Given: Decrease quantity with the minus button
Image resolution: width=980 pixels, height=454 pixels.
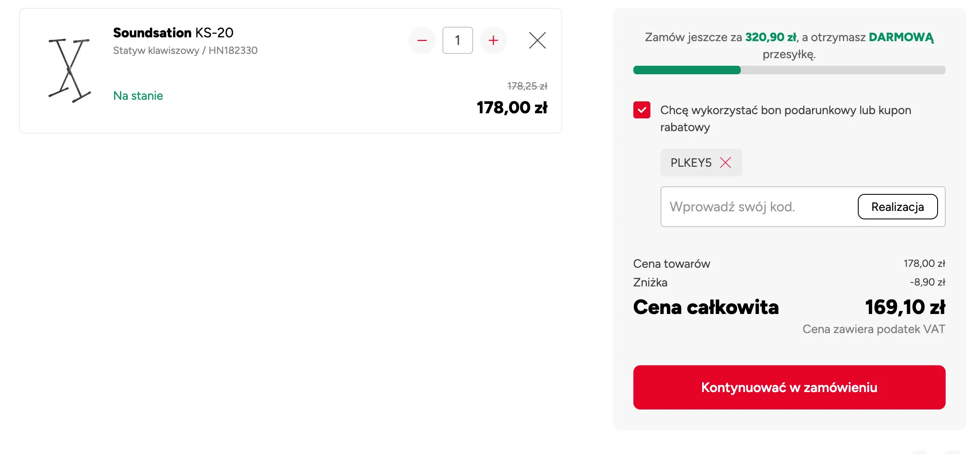Looking at the screenshot, I should 422,41.
